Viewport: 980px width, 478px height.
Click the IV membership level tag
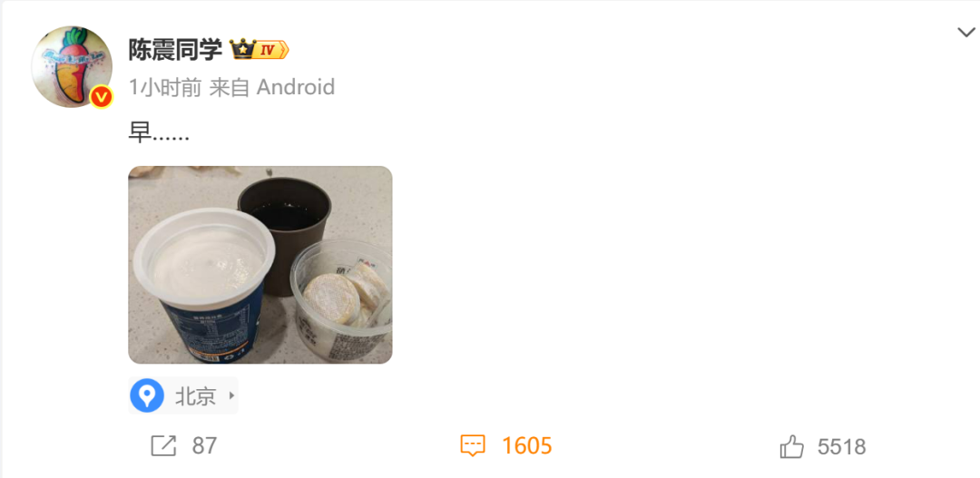click(270, 50)
